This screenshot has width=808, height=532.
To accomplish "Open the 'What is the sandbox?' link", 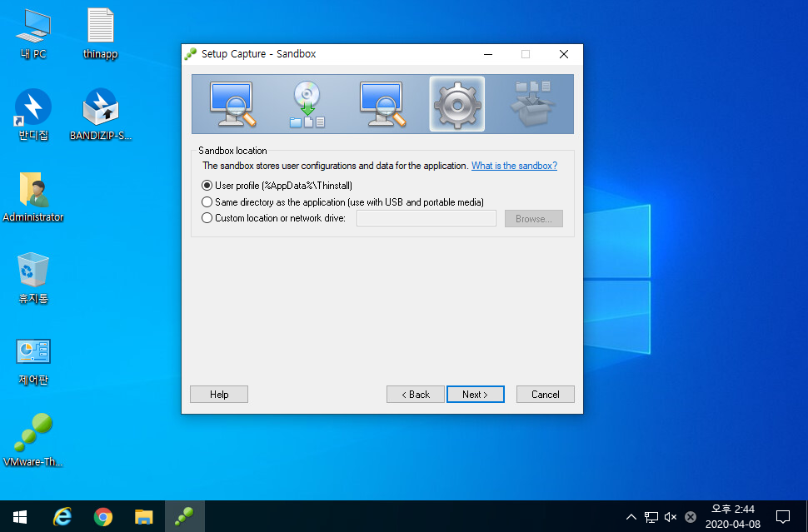I will point(514,166).
